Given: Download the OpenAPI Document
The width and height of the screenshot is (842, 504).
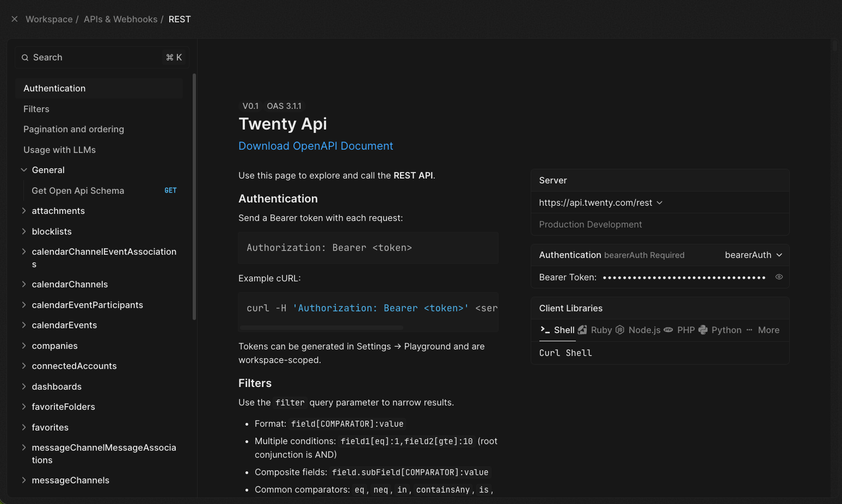Looking at the screenshot, I should click(316, 145).
